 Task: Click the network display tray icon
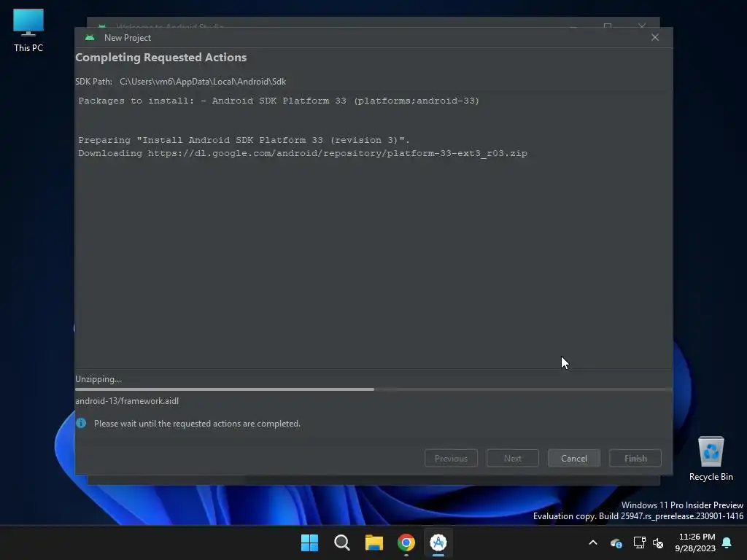click(x=639, y=542)
